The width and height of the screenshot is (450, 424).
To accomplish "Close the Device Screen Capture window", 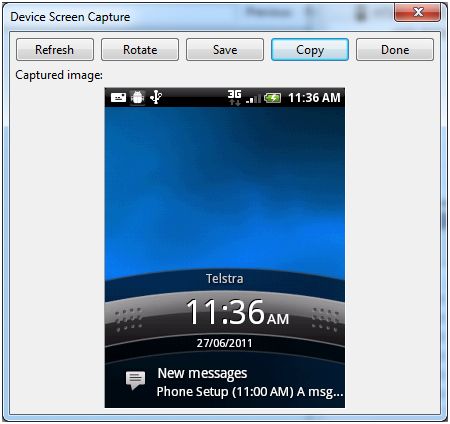I will point(418,13).
